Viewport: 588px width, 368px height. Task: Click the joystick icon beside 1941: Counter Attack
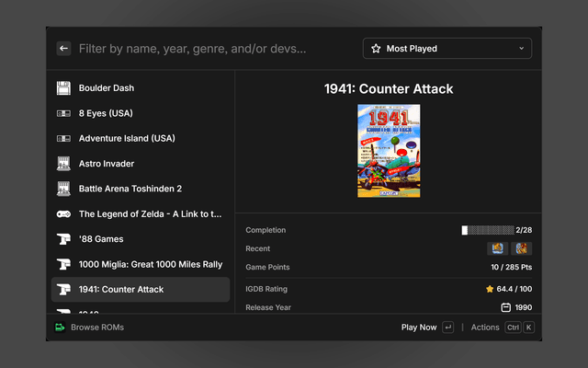coord(63,290)
